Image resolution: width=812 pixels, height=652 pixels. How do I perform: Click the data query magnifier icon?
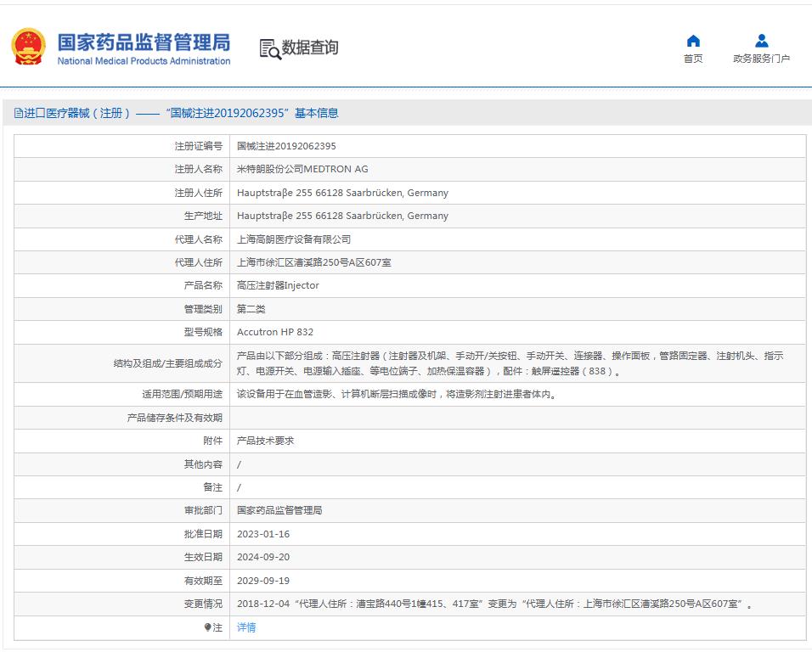[x=269, y=48]
